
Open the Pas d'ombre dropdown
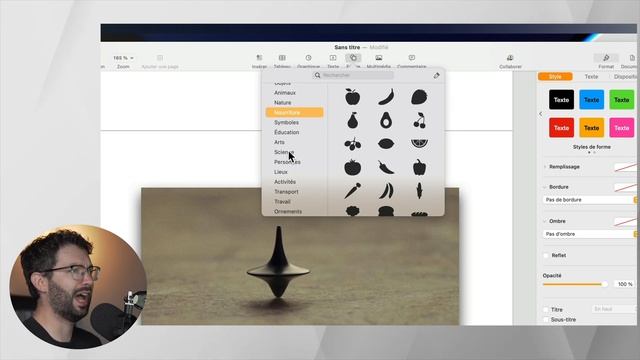[x=590, y=234]
